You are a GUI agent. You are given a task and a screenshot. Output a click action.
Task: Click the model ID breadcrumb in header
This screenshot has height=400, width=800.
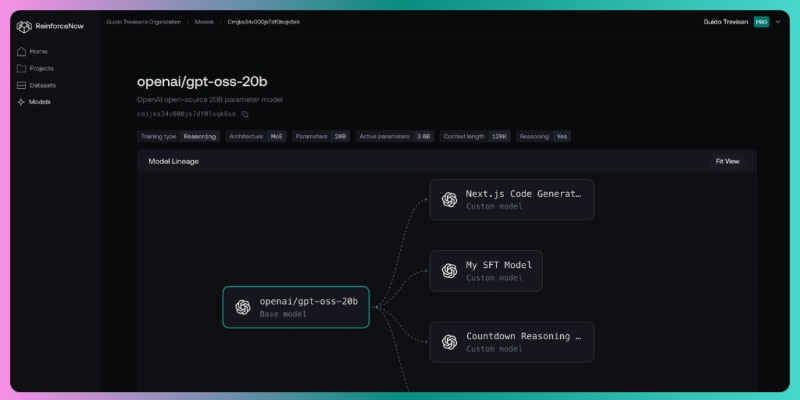coord(264,22)
